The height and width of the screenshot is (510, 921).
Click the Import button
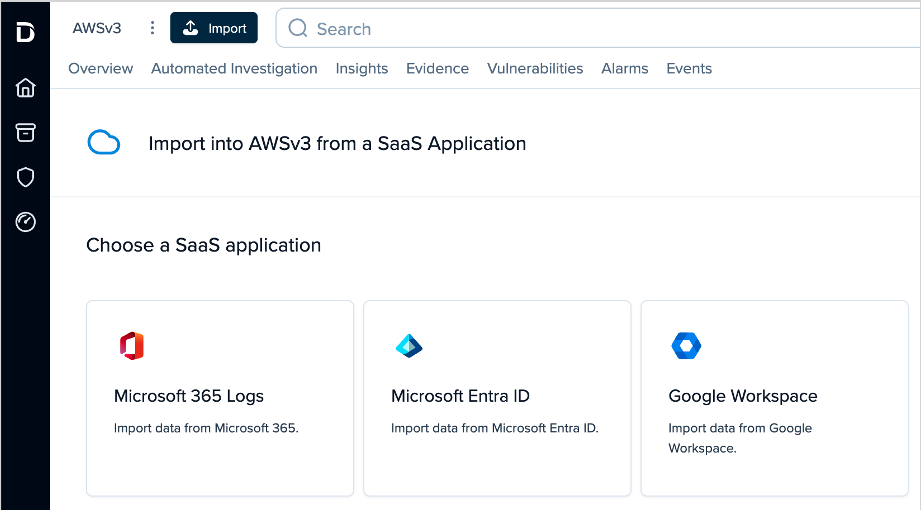[214, 28]
